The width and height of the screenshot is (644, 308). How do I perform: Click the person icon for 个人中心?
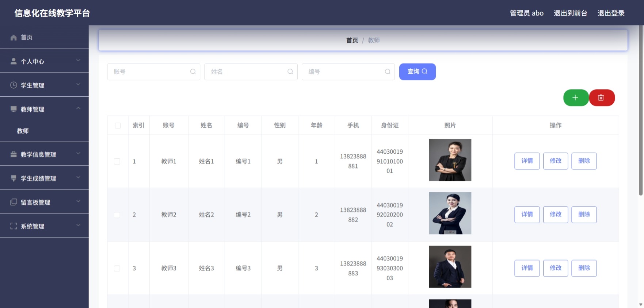pos(14,61)
